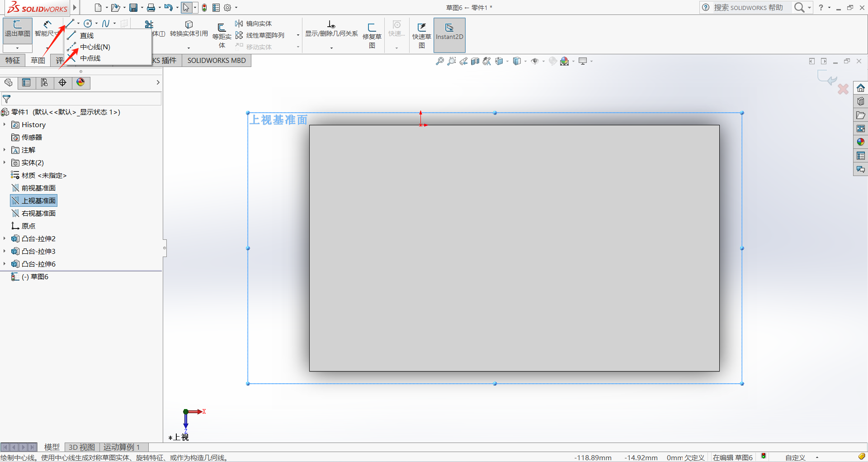The width and height of the screenshot is (868, 462).
Task: Click the Dynamic Annotation Views icon
Action: [x=487, y=61]
